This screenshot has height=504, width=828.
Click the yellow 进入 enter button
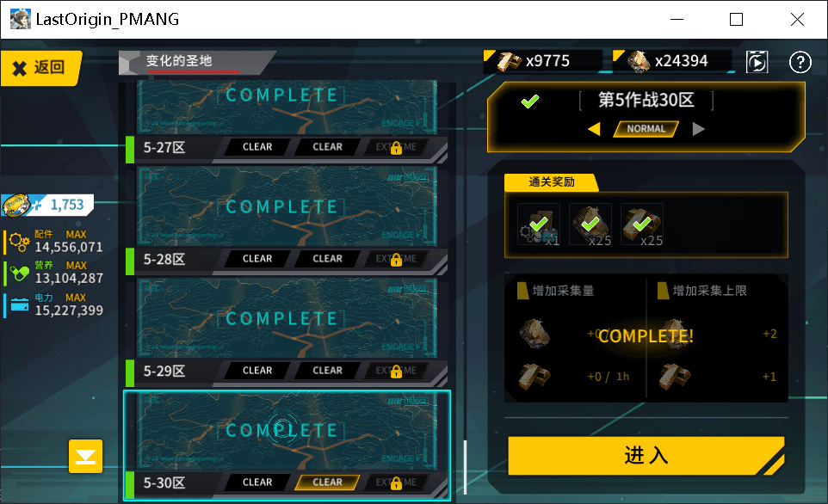coord(646,456)
